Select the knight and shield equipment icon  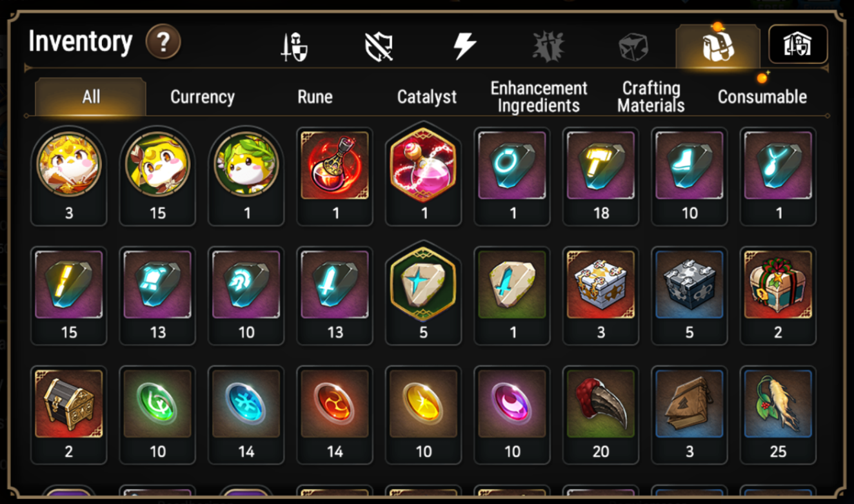point(294,47)
